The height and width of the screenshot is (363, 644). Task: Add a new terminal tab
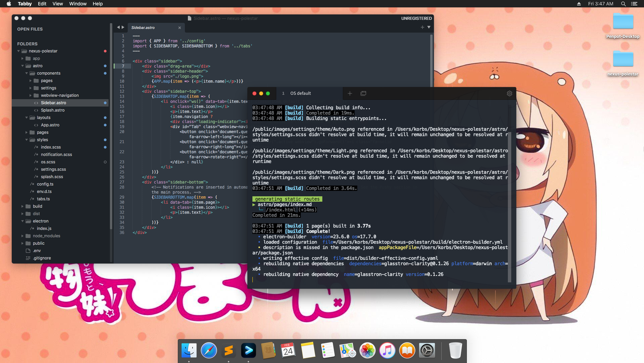pyautogui.click(x=350, y=93)
